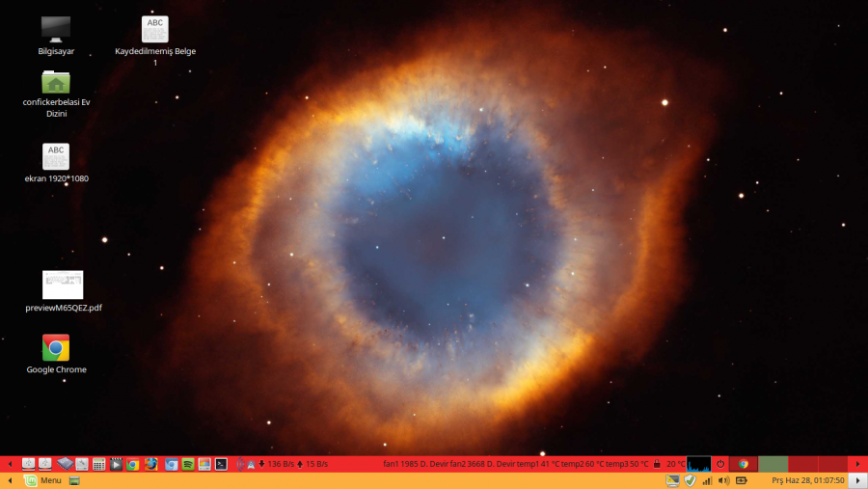
Task: Open calendar from Prş Haz 28 clock
Action: click(x=807, y=480)
